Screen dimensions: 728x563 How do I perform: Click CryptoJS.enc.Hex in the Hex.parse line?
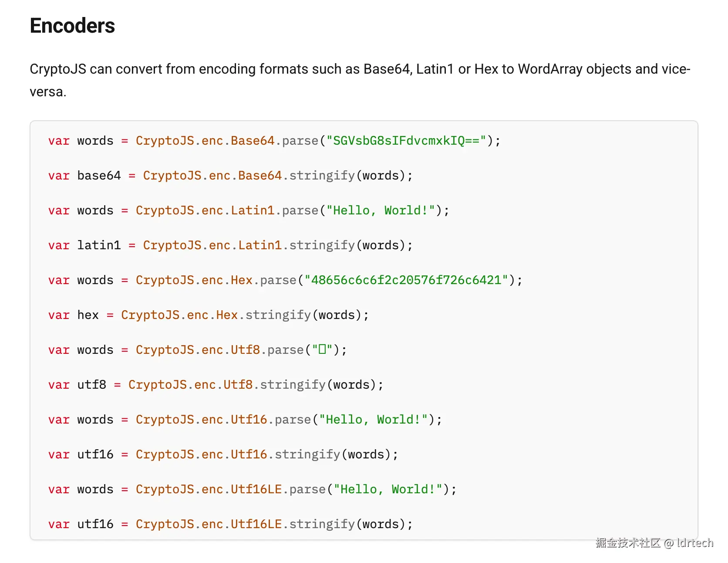tap(194, 280)
